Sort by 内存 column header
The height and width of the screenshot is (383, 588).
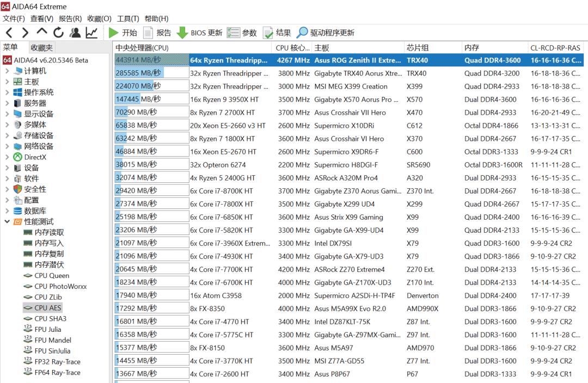pos(494,47)
